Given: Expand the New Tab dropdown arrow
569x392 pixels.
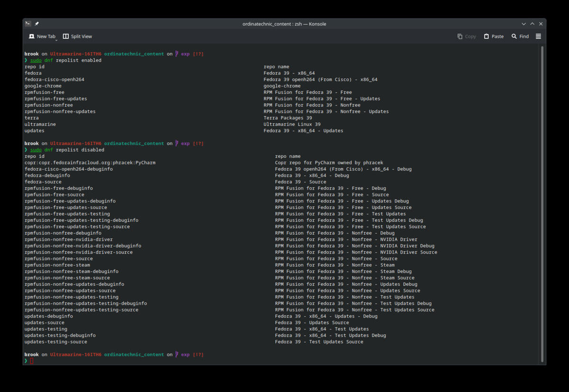Looking at the screenshot, I should [x=56, y=39].
